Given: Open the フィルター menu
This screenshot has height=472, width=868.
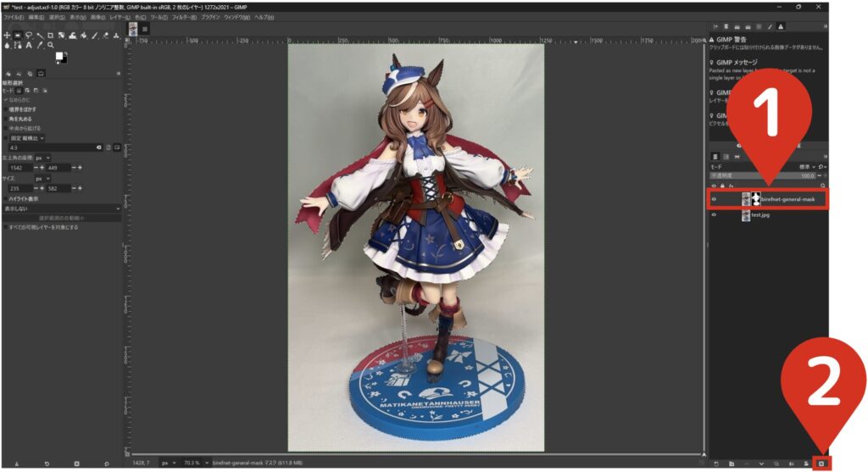Looking at the screenshot, I should tap(184, 17).
